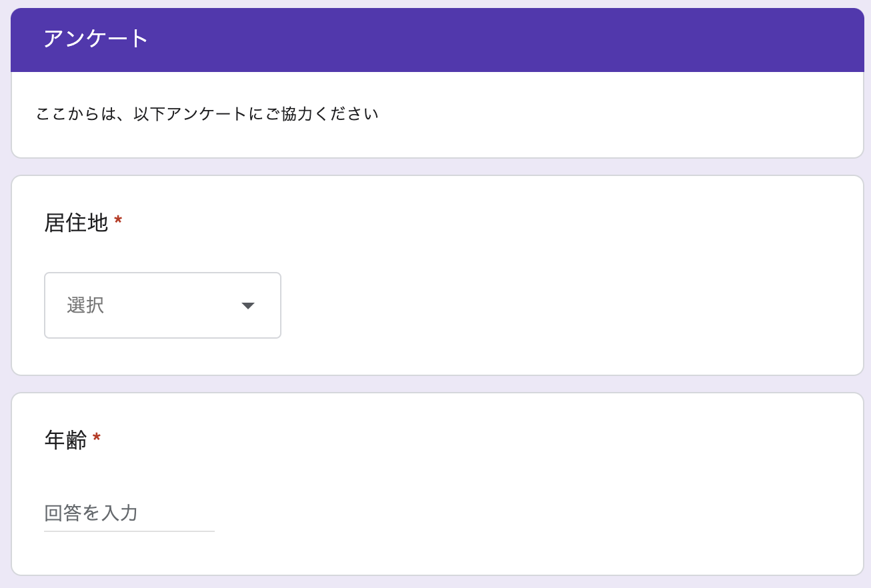Click the 居住地 question label

click(x=76, y=223)
